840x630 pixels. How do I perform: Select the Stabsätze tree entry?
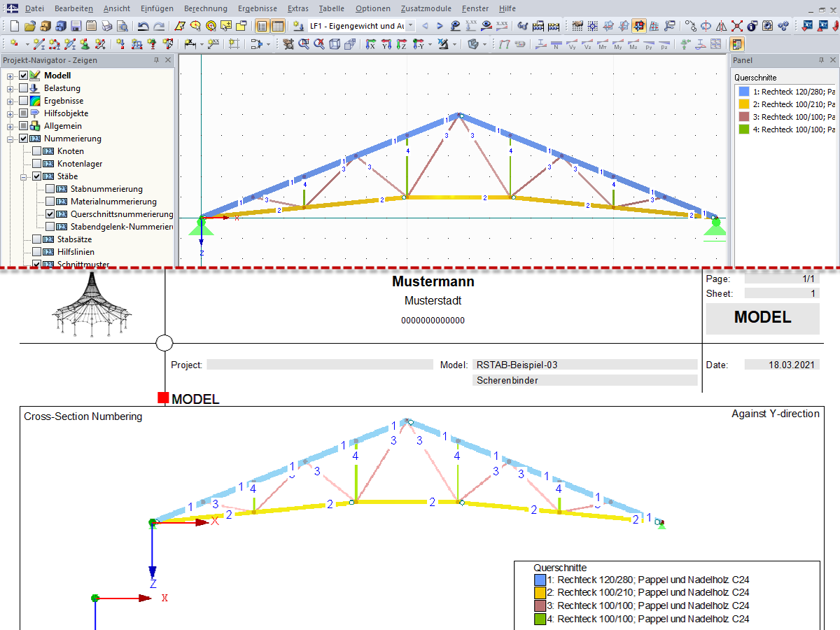(x=74, y=239)
